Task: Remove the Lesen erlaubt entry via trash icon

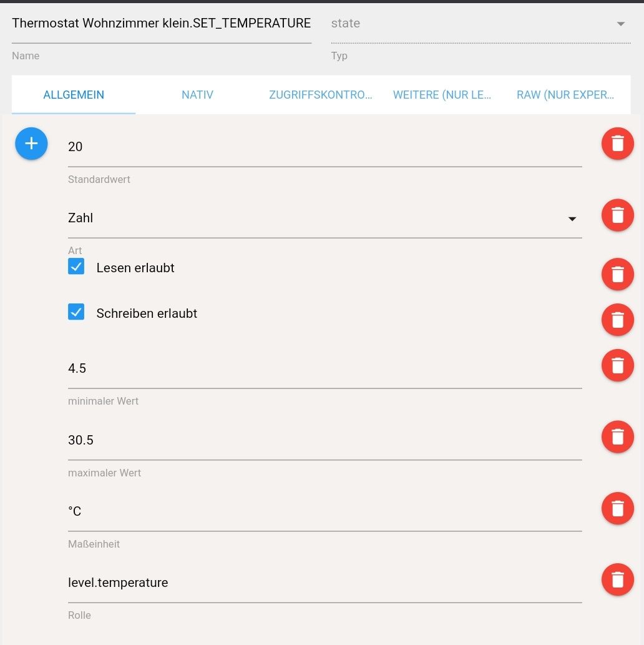Action: (617, 274)
